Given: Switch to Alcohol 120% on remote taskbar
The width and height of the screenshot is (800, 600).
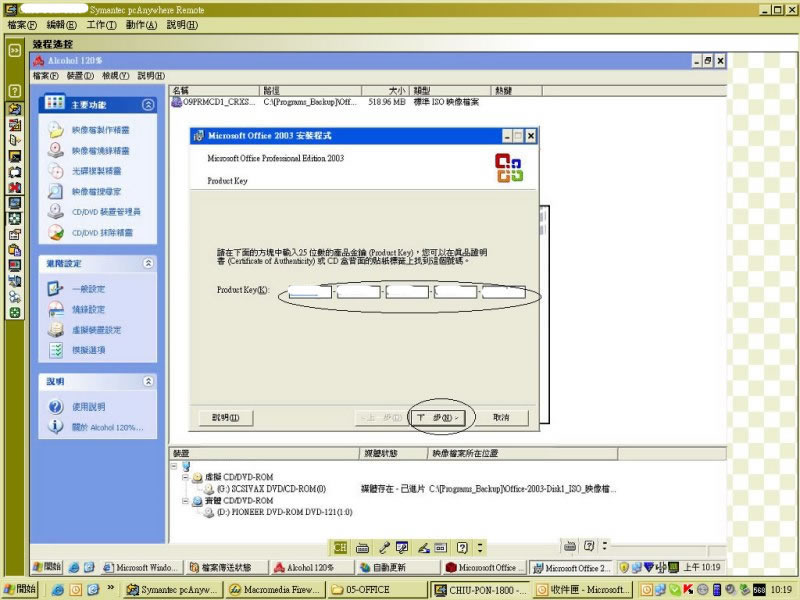Looking at the screenshot, I should [x=311, y=567].
